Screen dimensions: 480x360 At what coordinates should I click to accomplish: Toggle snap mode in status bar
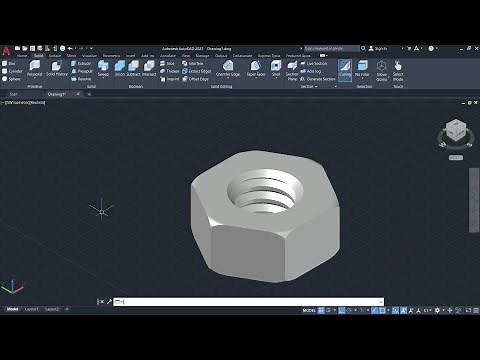[x=328, y=310]
